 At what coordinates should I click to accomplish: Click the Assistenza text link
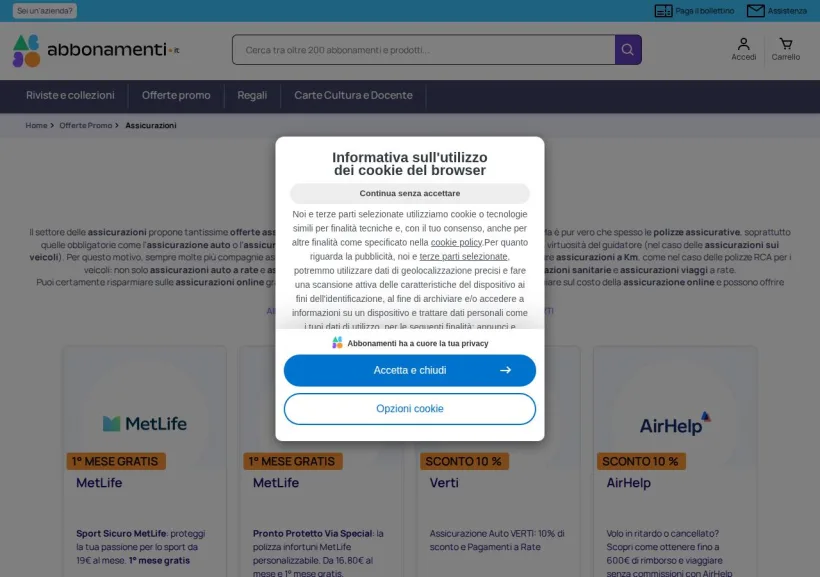point(787,11)
